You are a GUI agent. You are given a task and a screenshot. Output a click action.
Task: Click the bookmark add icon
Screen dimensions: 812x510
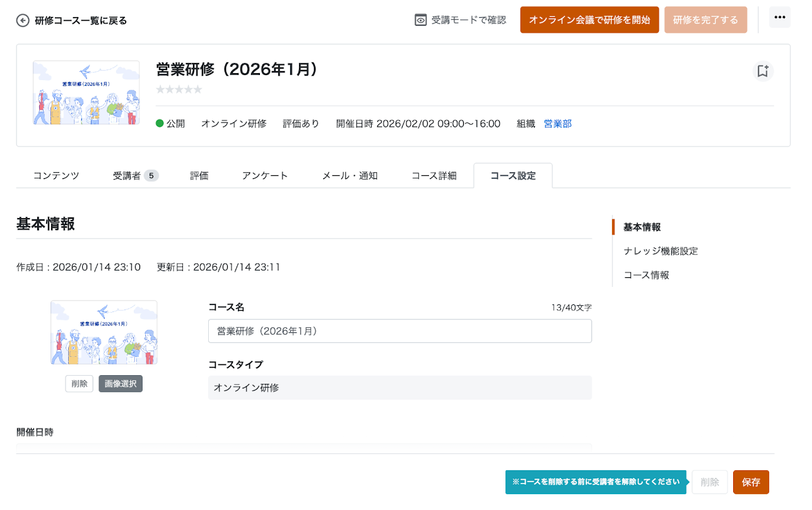(763, 71)
